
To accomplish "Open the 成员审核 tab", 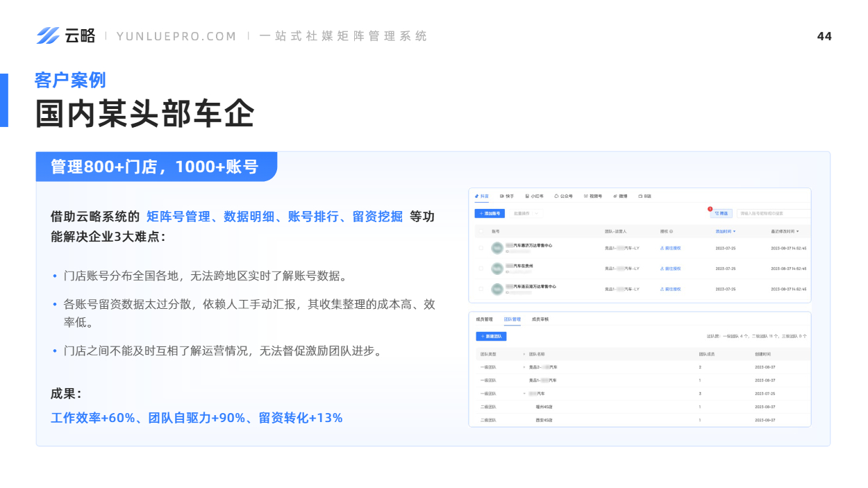I will pyautogui.click(x=540, y=319).
